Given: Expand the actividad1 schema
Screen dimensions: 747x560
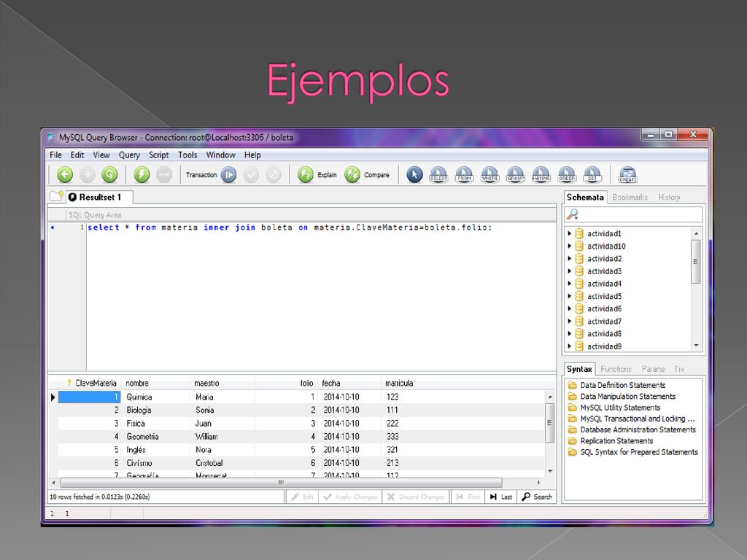Looking at the screenshot, I should (x=569, y=233).
